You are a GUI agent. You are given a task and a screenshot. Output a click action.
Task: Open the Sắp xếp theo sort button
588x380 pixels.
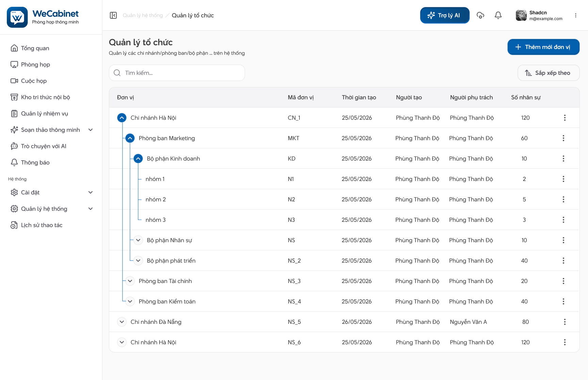(x=549, y=73)
